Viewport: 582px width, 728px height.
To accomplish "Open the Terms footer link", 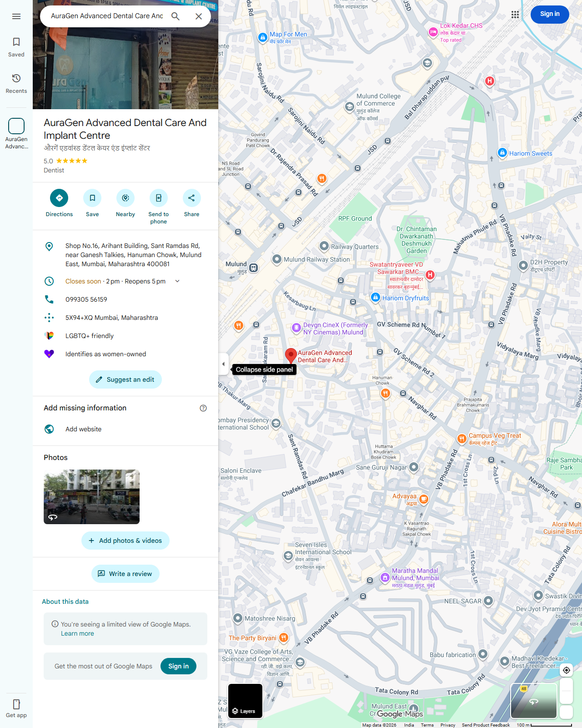I will point(427,725).
